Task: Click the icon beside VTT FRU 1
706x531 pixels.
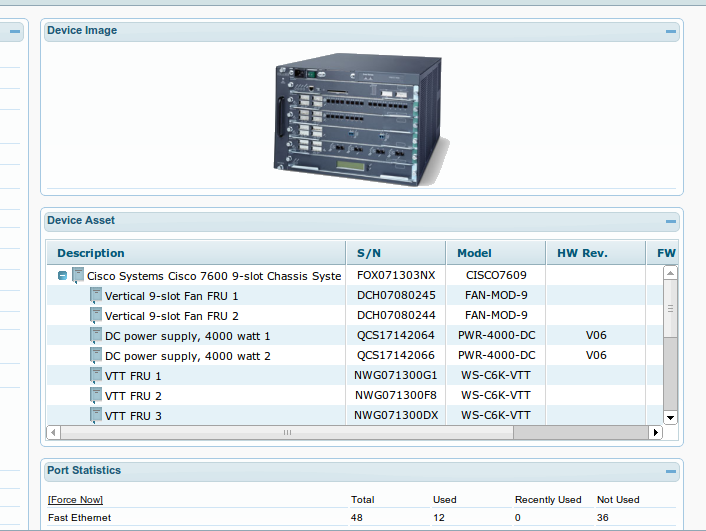Action: click(95, 375)
